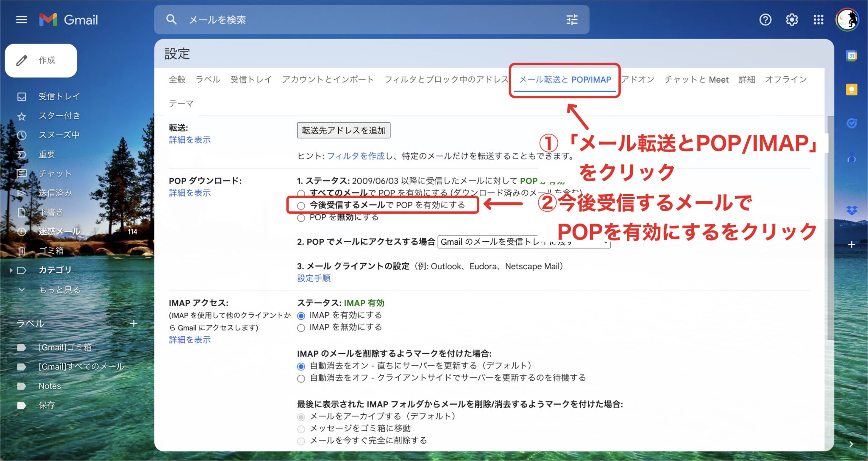Click the profile avatar in the top corner
The image size is (868, 461).
pos(846,19)
